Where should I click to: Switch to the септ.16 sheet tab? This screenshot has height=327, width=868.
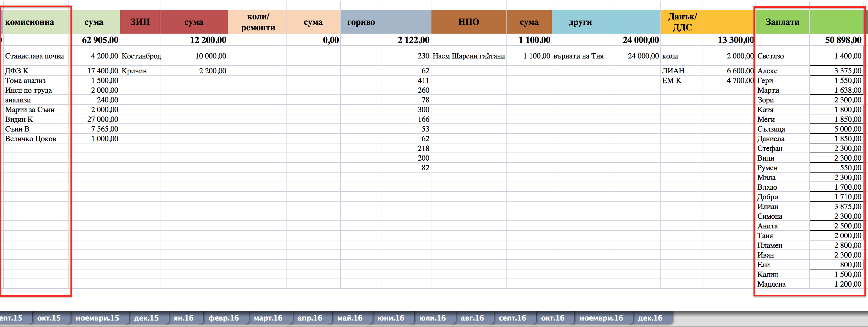(x=512, y=318)
